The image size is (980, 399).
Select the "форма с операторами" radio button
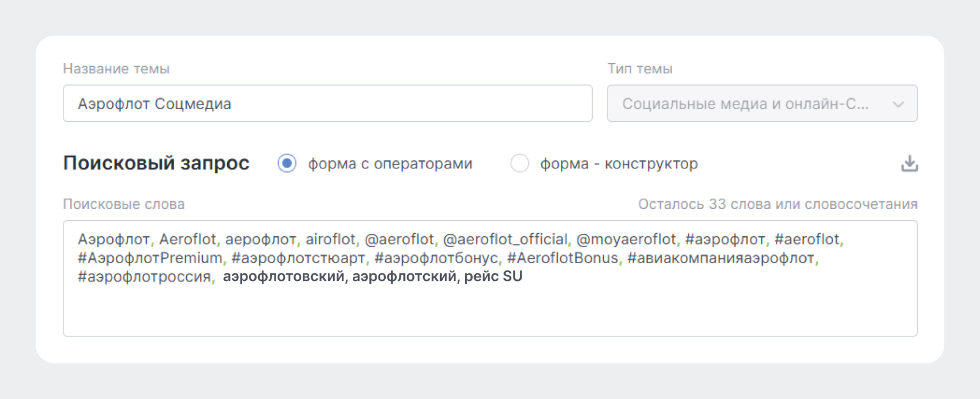287,163
